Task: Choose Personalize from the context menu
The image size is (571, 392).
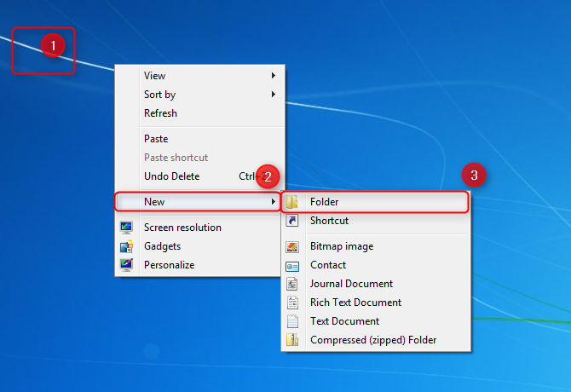Action: pos(199,265)
